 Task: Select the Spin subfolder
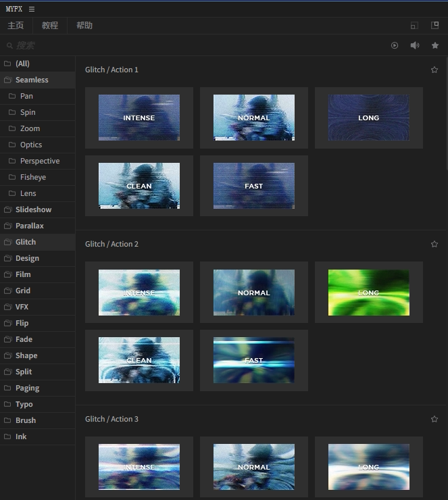point(38,112)
